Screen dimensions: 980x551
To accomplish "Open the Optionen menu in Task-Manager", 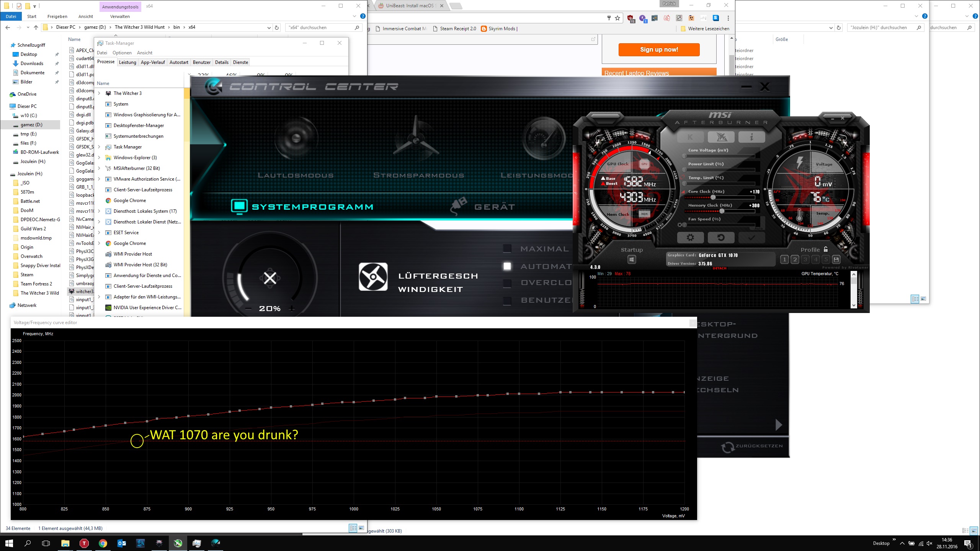I will click(x=122, y=53).
